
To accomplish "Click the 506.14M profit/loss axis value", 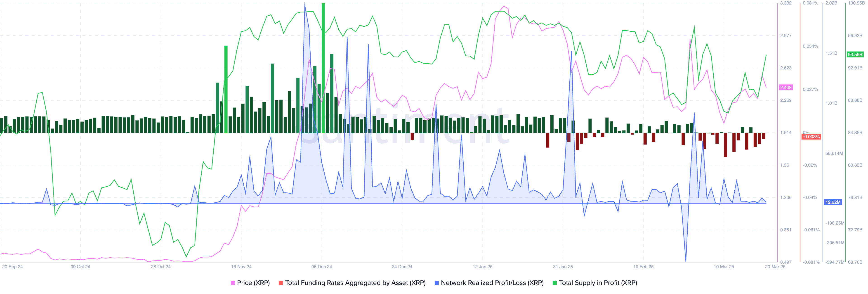I will 834,153.
